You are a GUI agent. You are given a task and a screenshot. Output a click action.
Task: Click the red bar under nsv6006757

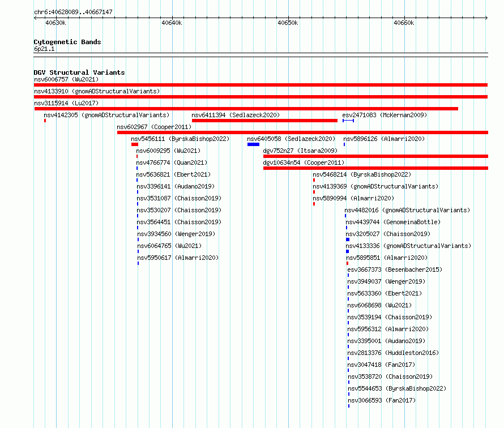point(260,85)
